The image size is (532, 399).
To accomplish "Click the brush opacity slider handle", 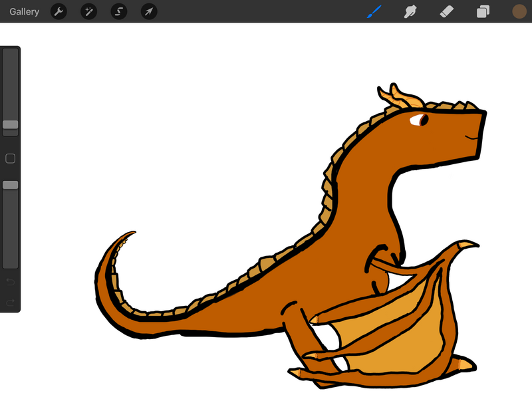I will click(11, 185).
